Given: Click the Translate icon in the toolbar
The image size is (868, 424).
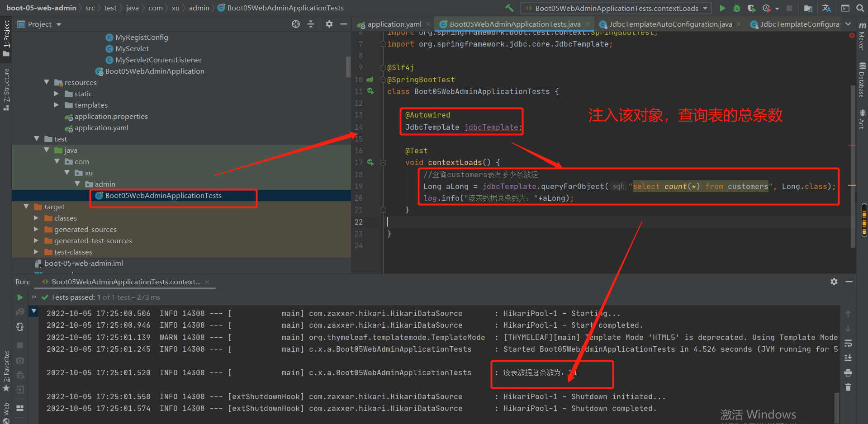Looking at the screenshot, I should point(826,8).
